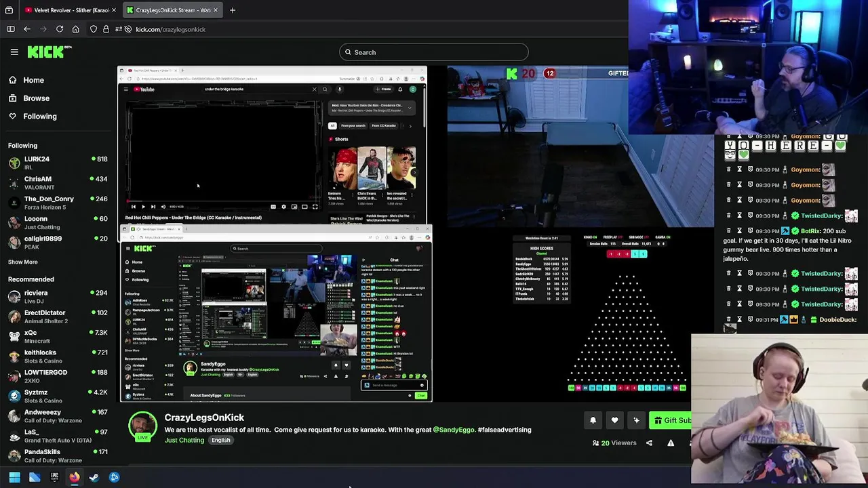Image resolution: width=868 pixels, height=488 pixels.
Task: Close the CrazyLegsOnKick Stream tab
Action: 216,10
